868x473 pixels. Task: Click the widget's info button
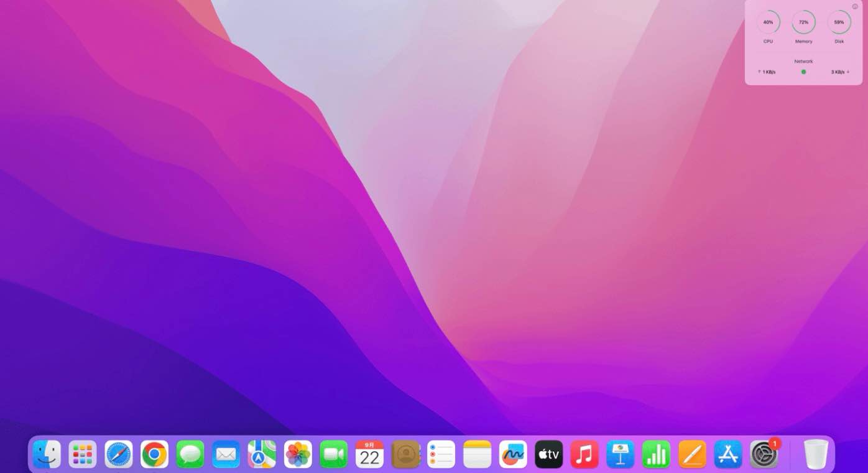point(855,7)
